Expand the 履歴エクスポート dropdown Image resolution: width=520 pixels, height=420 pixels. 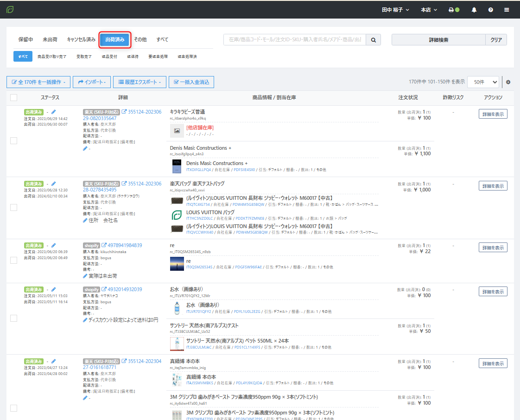pyautogui.click(x=140, y=82)
